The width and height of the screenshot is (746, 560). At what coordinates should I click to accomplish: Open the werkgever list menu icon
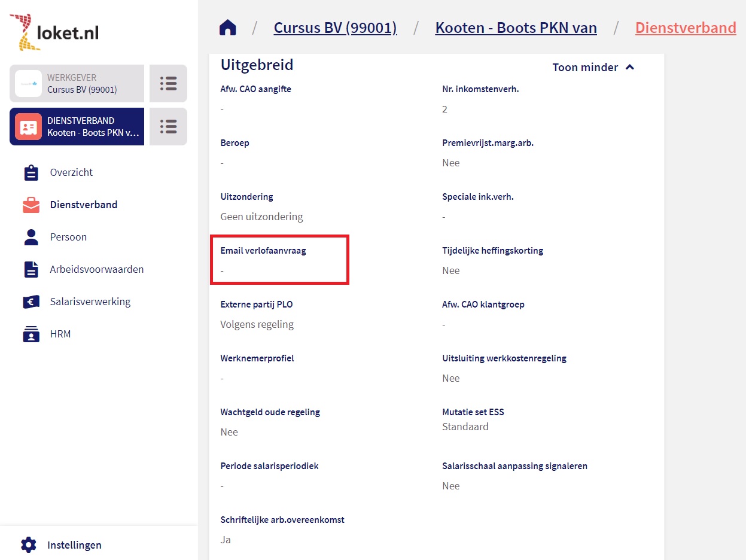pyautogui.click(x=168, y=84)
